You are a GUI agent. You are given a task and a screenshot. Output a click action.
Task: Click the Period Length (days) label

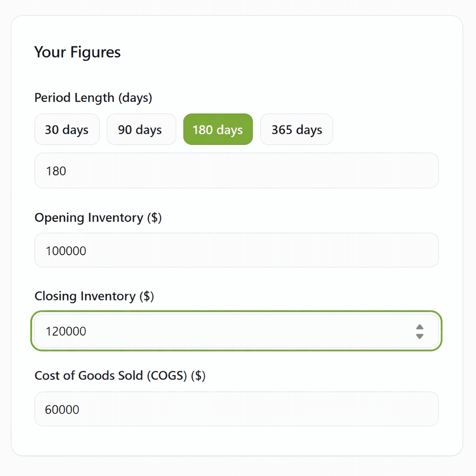(x=93, y=98)
